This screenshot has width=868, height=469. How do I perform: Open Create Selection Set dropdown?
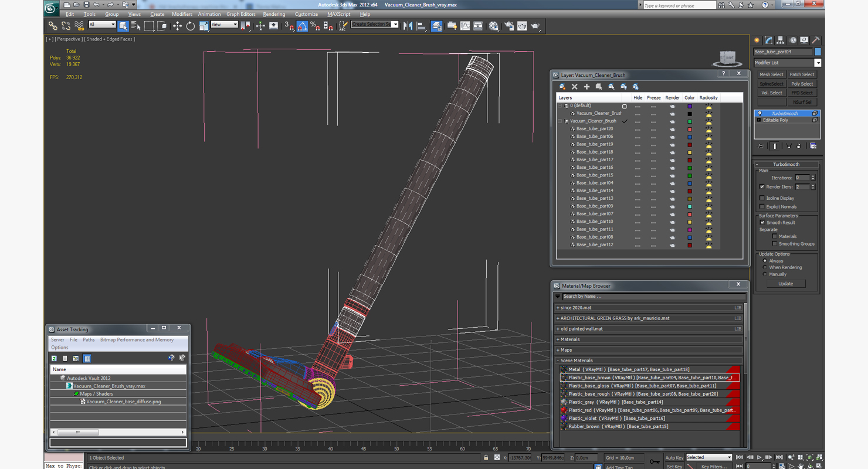[x=375, y=25]
